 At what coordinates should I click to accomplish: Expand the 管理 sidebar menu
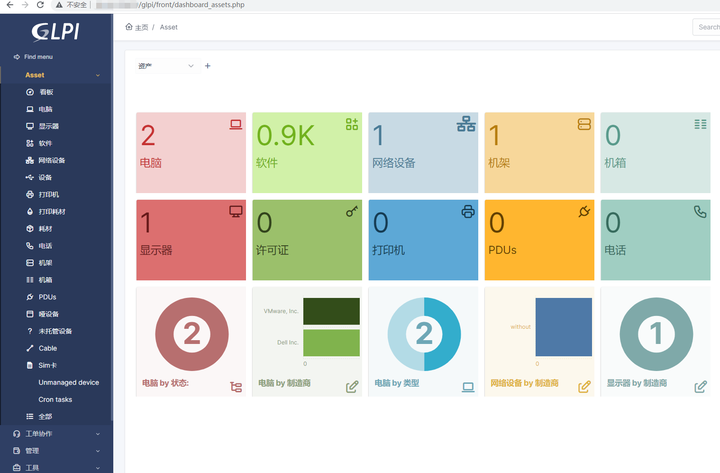[x=56, y=451]
